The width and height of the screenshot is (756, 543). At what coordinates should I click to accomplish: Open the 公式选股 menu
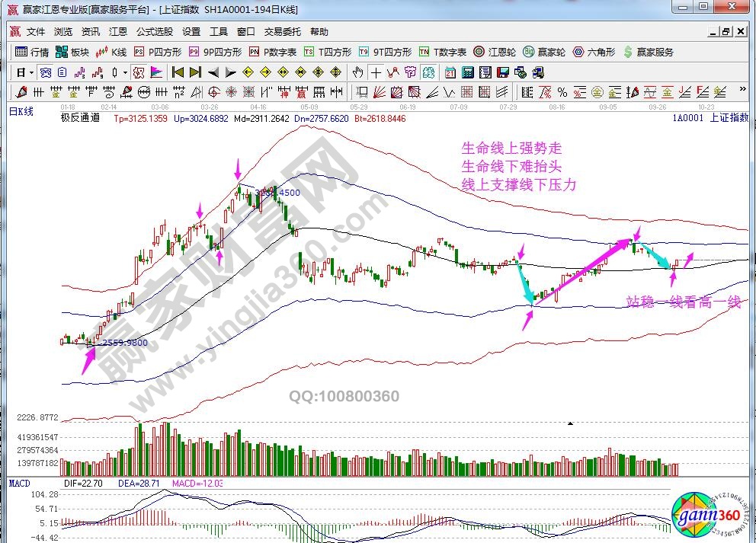pyautogui.click(x=154, y=32)
